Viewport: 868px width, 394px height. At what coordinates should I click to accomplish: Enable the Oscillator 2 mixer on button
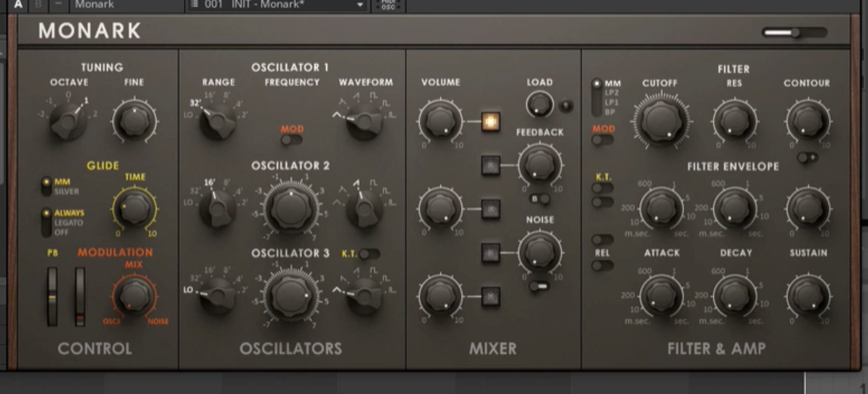(490, 209)
